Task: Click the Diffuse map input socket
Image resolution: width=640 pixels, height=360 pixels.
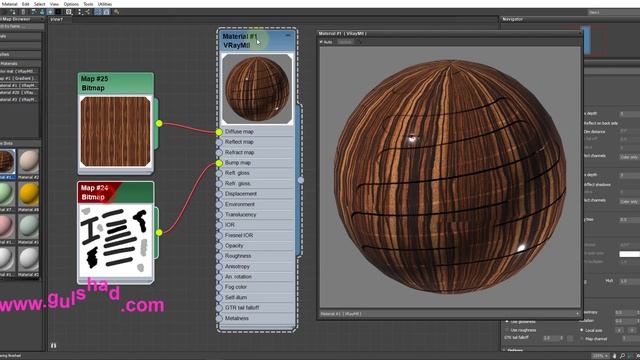Action: tap(219, 132)
